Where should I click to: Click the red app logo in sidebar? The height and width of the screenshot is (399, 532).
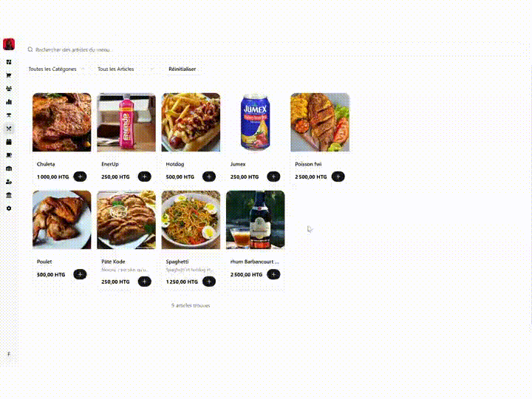coord(9,44)
